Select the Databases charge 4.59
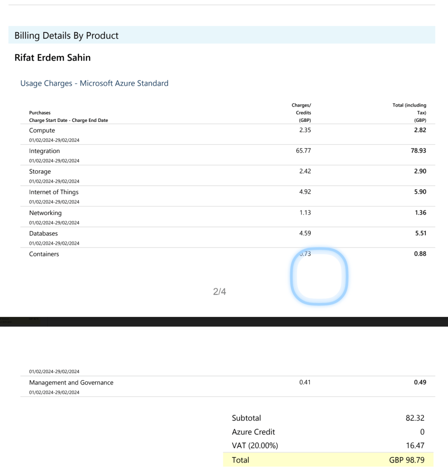Viewport: 448px width, 476px height. 305,233
